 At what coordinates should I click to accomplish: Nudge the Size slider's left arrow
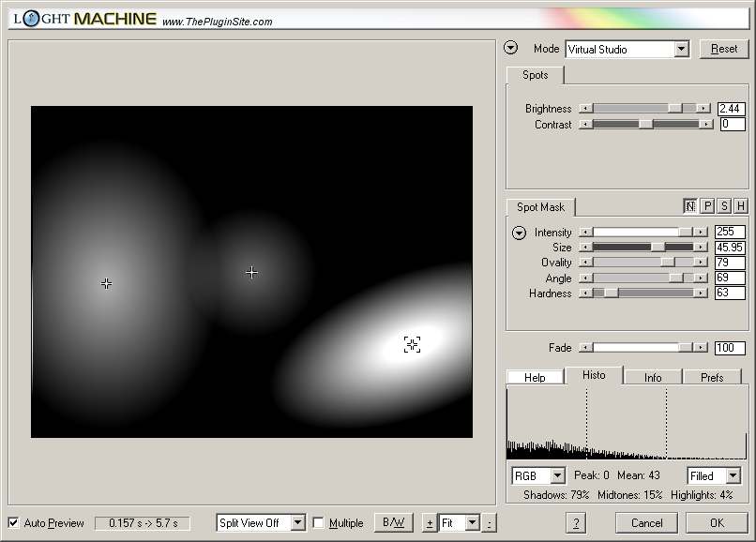point(586,248)
